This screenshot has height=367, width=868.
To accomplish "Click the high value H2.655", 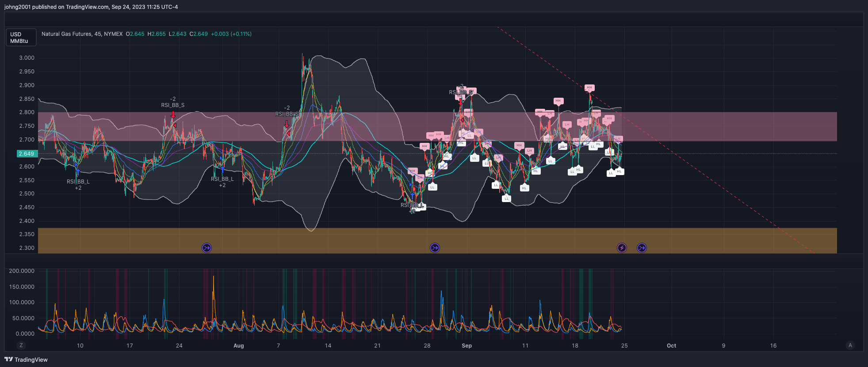I will 157,34.
